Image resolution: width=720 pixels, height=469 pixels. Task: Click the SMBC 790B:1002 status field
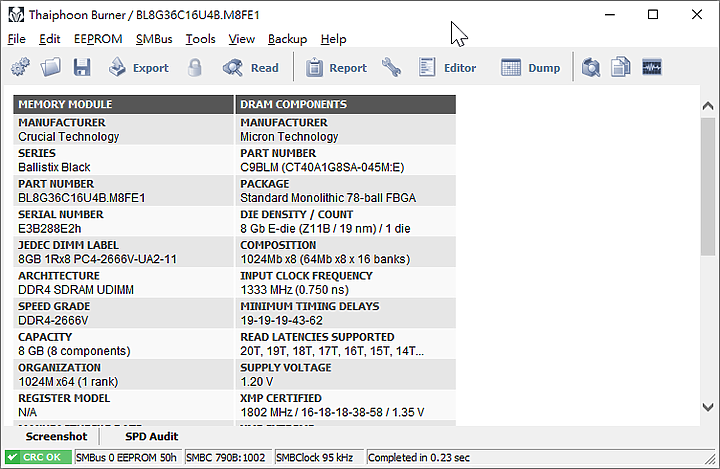(x=228, y=458)
